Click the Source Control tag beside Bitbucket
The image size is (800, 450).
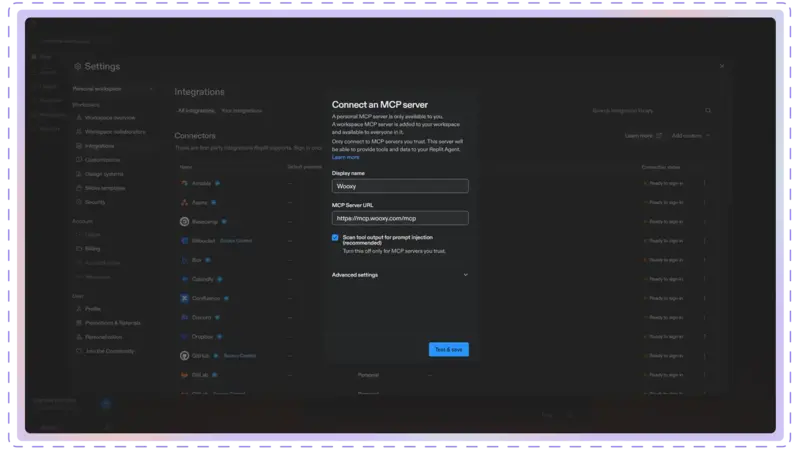tap(236, 241)
